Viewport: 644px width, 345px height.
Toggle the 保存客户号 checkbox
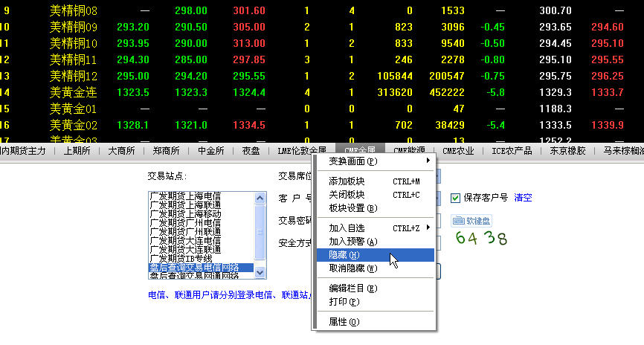(x=456, y=198)
